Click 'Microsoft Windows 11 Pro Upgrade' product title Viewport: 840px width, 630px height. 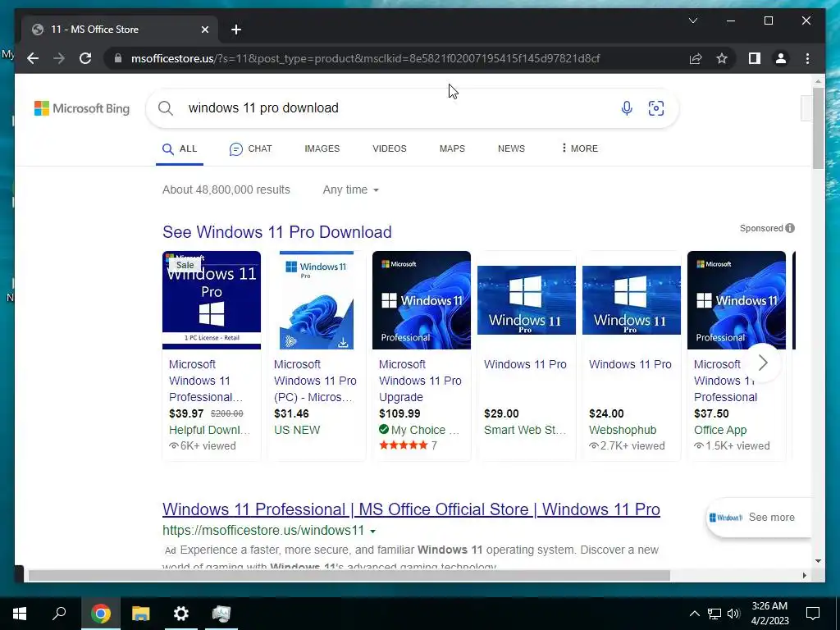click(x=420, y=381)
